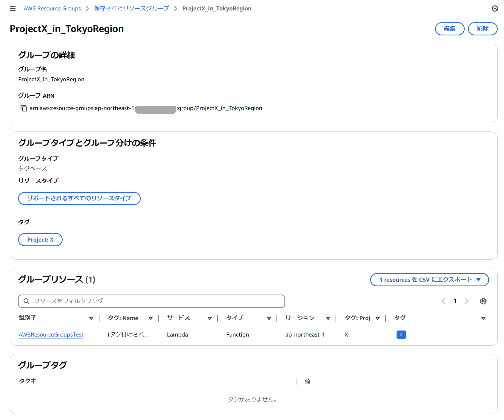The height and width of the screenshot is (420, 504).
Task: Copy the group ARN with copy icon
Action: click(x=24, y=108)
